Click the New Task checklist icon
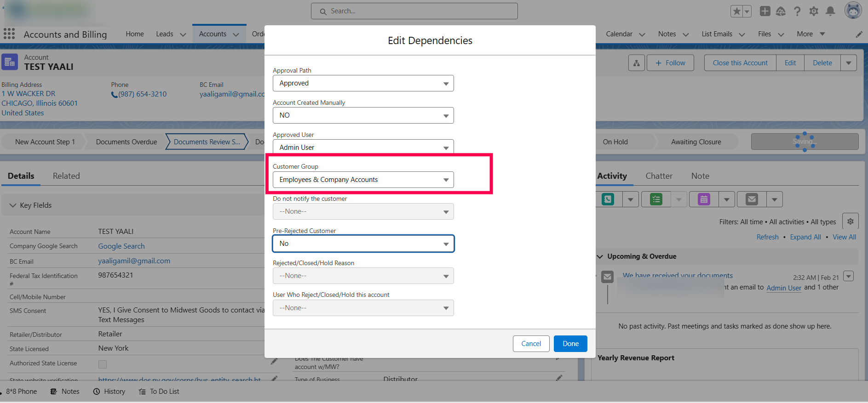This screenshot has height=403, width=868. [x=656, y=199]
